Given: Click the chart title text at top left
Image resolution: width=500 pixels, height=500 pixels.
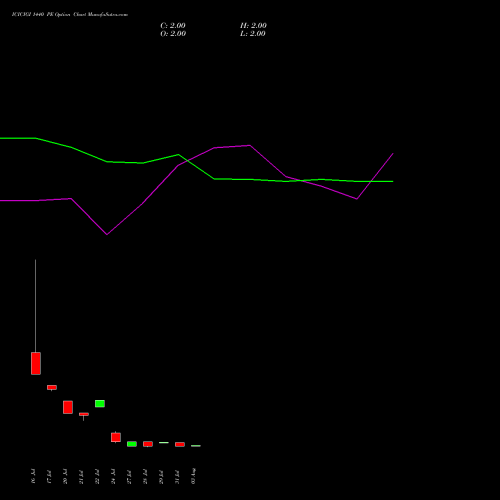Looking at the screenshot, I should click(x=70, y=15).
